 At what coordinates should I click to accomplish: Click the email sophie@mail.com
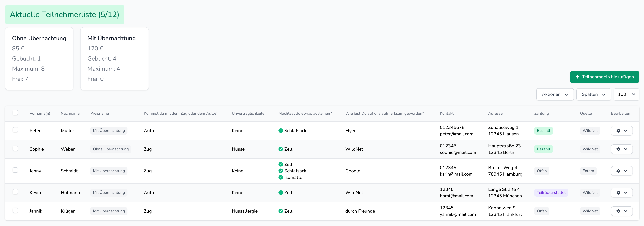click(458, 152)
